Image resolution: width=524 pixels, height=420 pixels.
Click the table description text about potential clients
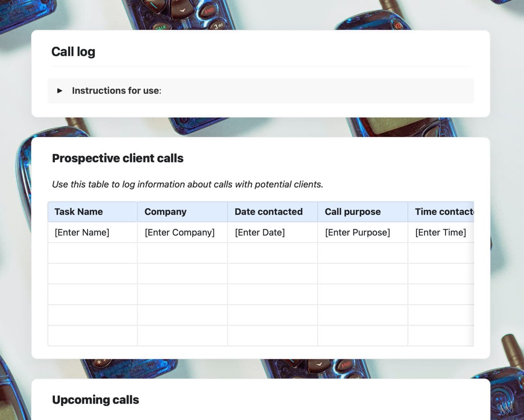(187, 184)
